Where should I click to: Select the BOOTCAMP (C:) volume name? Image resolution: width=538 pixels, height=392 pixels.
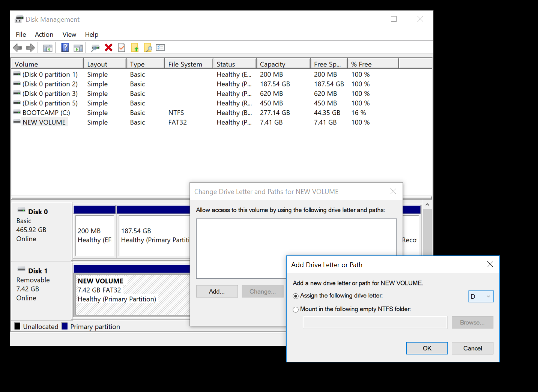[46, 113]
